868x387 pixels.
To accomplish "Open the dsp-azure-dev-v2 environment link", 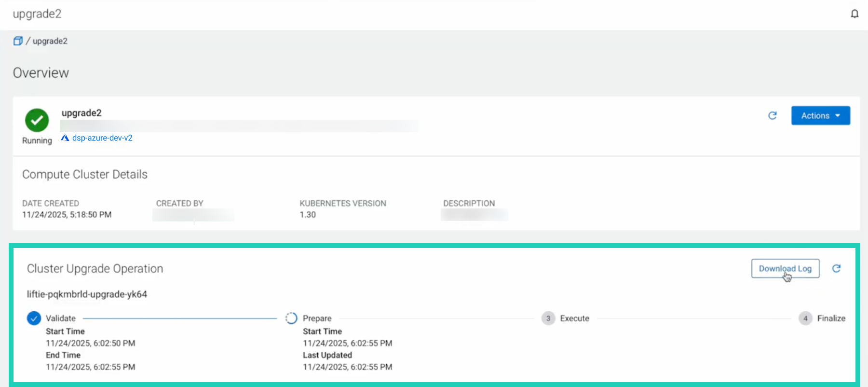I will [102, 138].
